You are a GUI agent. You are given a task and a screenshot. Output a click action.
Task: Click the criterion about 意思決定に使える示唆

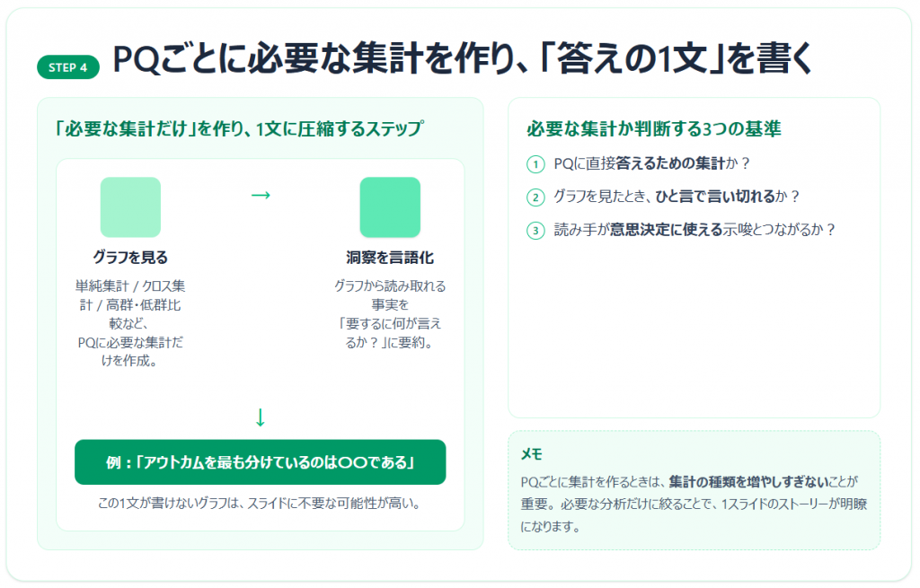tap(694, 229)
